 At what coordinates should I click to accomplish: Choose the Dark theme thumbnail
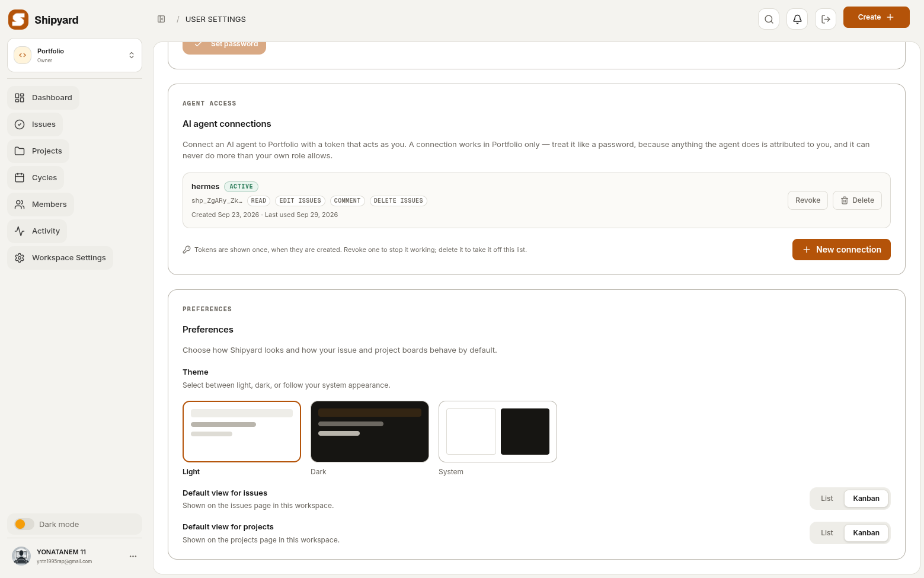tap(370, 432)
